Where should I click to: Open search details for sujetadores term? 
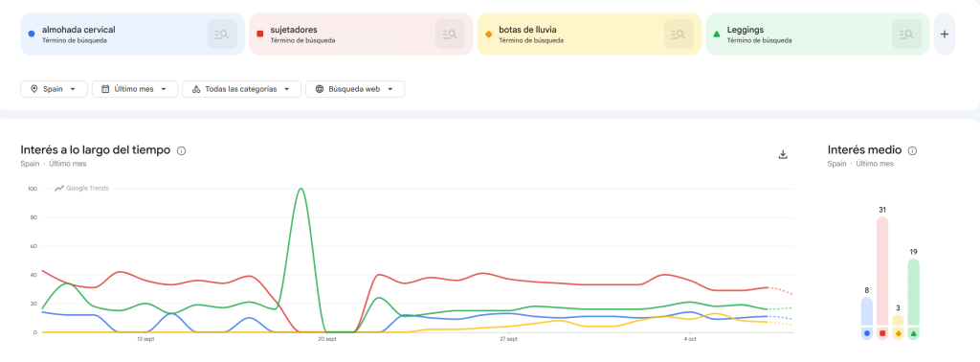[450, 34]
